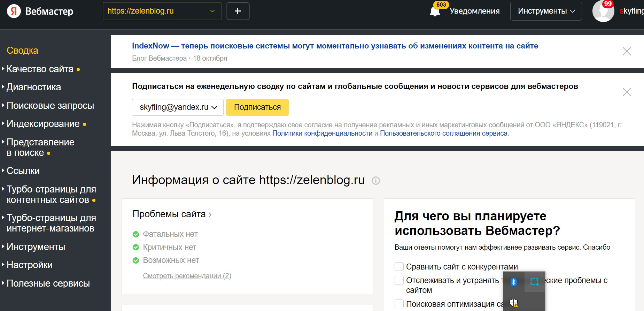Screen dimensions: 644x311
Task: Click 'Возможных нет' status text
Action: [171, 260]
